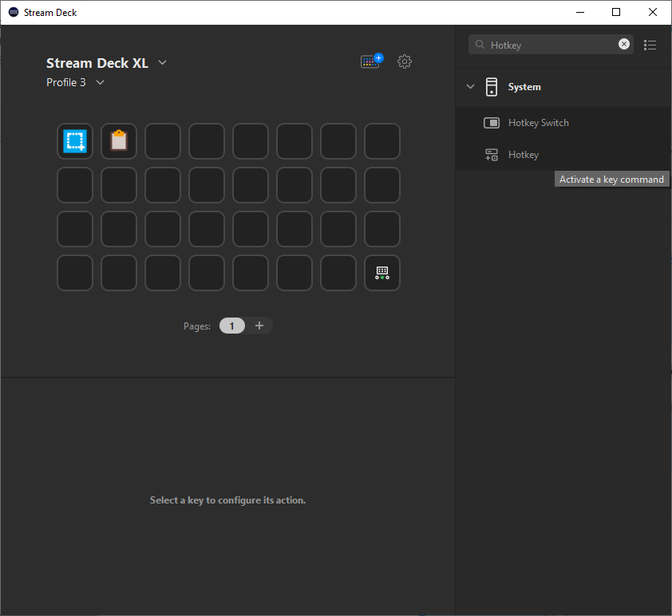Select the Hotkey action icon
The width and height of the screenshot is (672, 616).
[492, 154]
